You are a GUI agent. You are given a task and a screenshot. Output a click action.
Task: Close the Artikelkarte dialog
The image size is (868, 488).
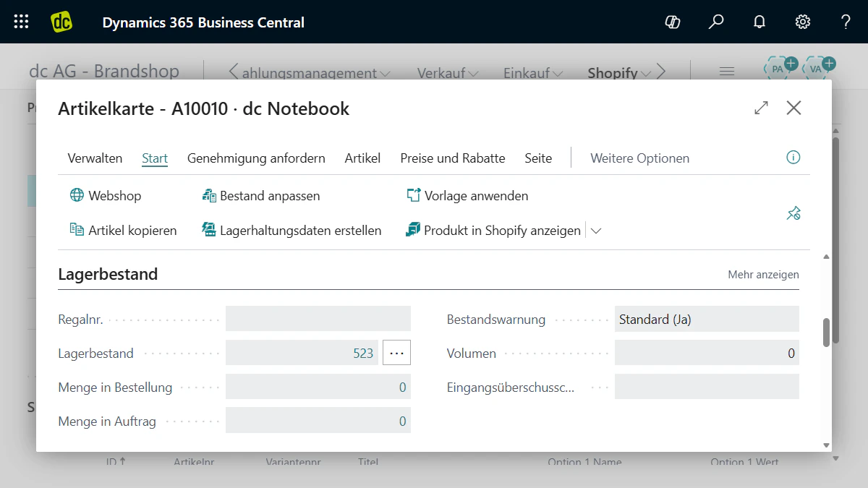click(x=793, y=108)
